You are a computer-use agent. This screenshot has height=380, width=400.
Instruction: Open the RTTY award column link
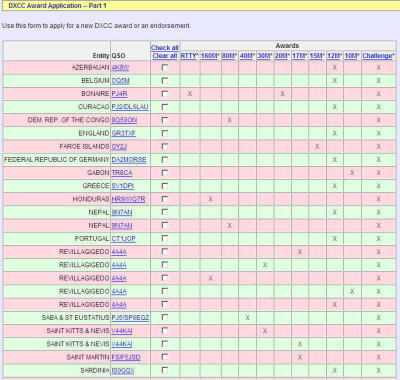tap(189, 56)
